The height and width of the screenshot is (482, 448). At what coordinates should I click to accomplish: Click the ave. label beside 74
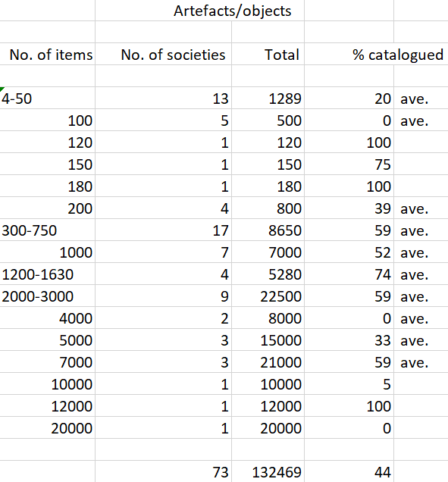click(x=414, y=274)
